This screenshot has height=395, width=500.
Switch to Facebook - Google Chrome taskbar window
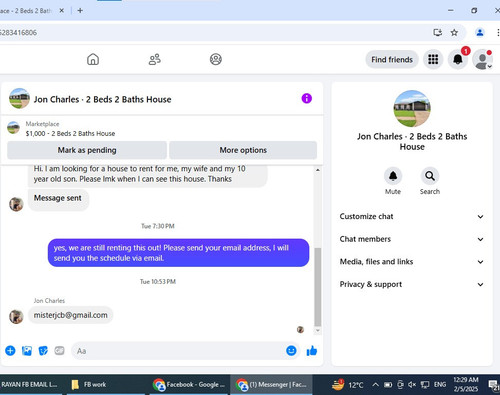click(188, 384)
